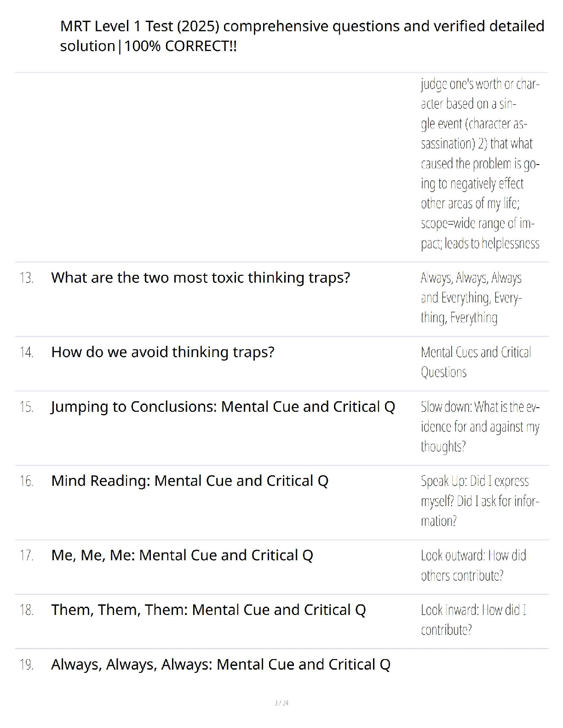Select 'Jumping to Conclusions: Mental Cue' question
This screenshot has width=563, height=728.
[x=223, y=407]
